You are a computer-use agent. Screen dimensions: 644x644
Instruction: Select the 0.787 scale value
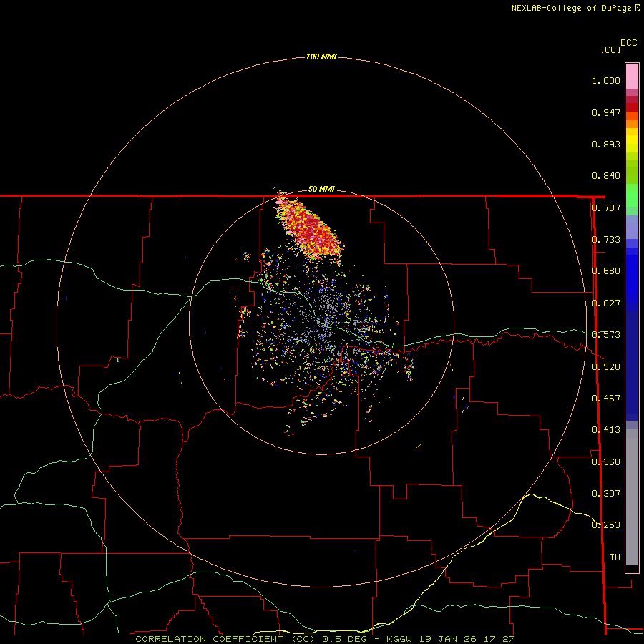click(606, 208)
